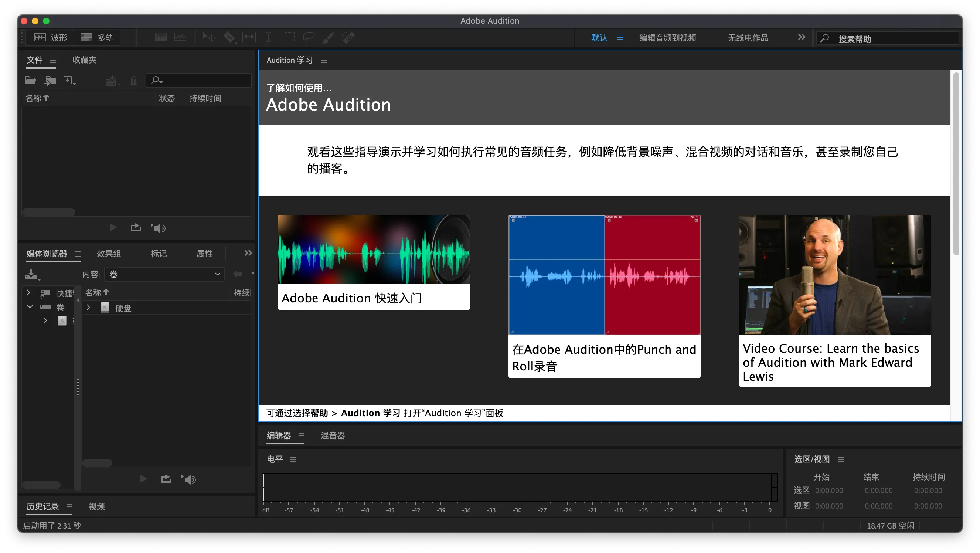This screenshot has width=980, height=553.
Task: Toggle auto-play speaker in Files panel
Action: click(x=158, y=228)
